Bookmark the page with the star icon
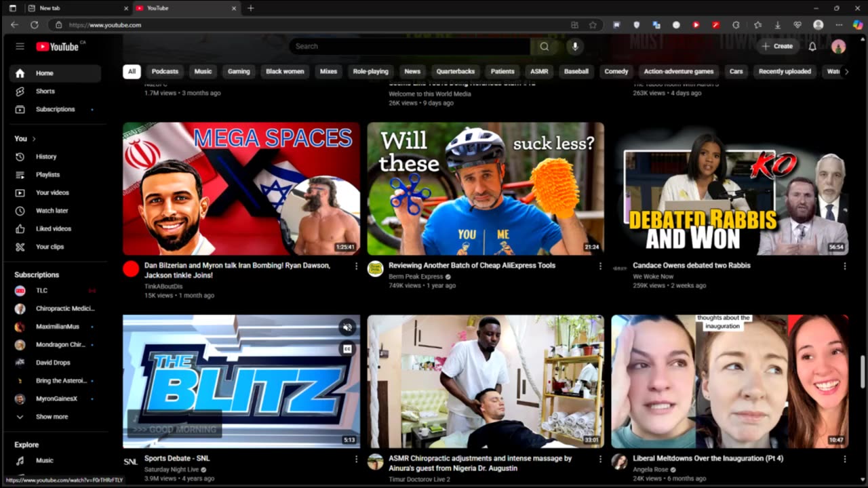 point(593,24)
